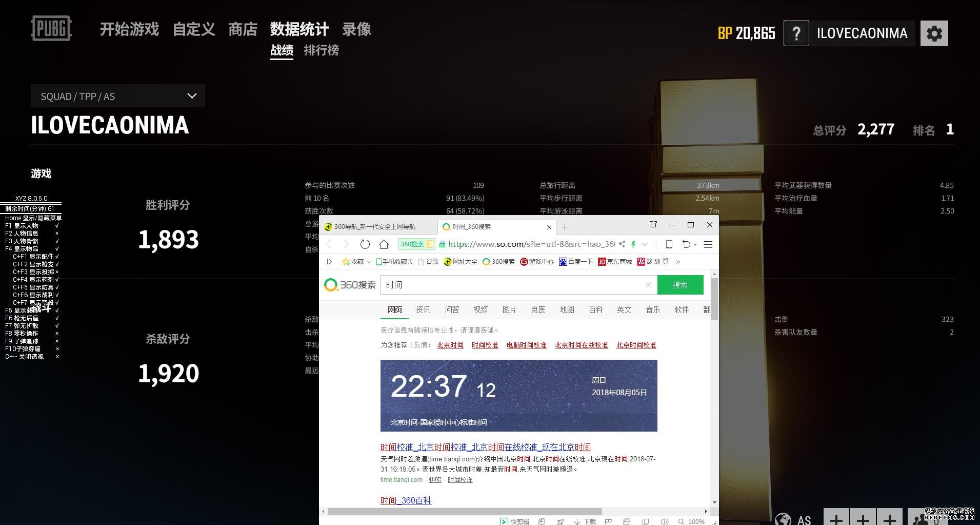This screenshot has height=525, width=980.
Task: Click the 360搜索 证 certificate badge
Action: click(x=416, y=244)
